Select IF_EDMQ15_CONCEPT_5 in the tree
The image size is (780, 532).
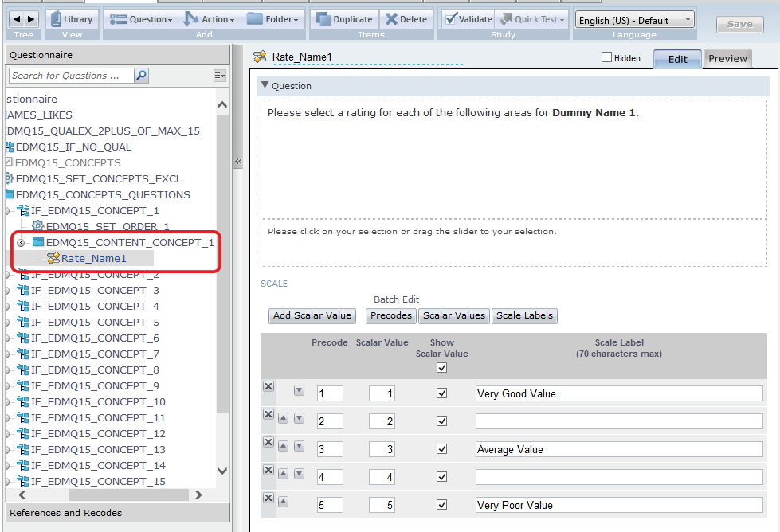[x=95, y=323]
